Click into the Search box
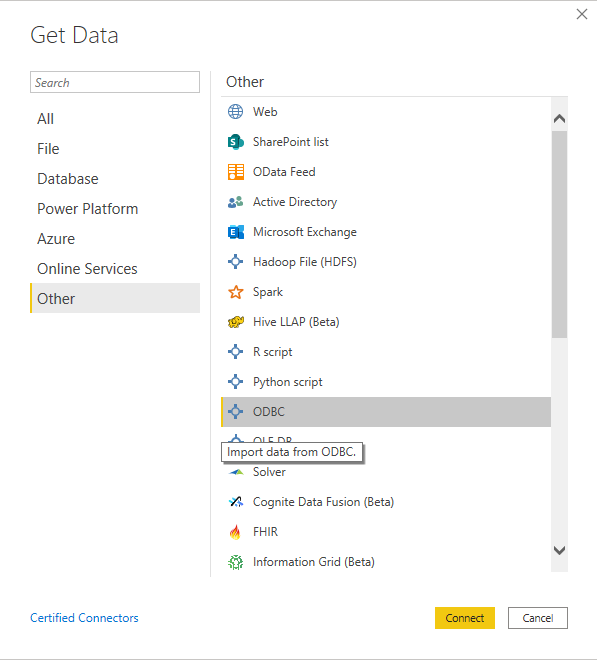This screenshot has height=663, width=597. pyautogui.click(x=115, y=82)
